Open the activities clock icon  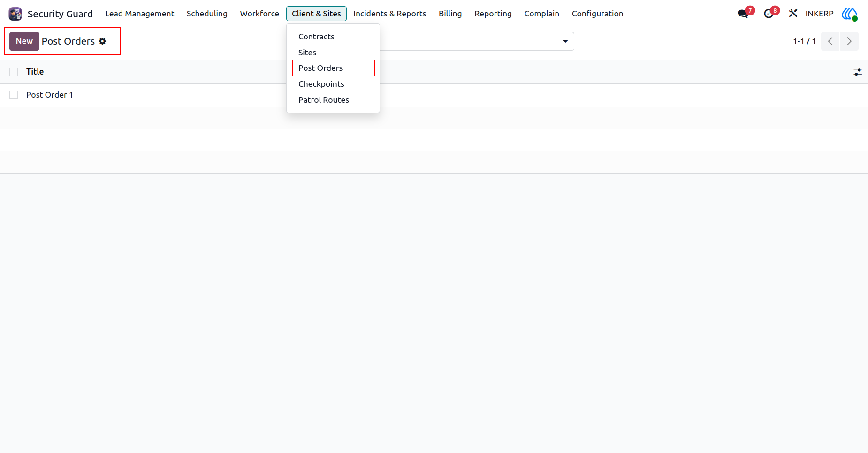tap(769, 14)
